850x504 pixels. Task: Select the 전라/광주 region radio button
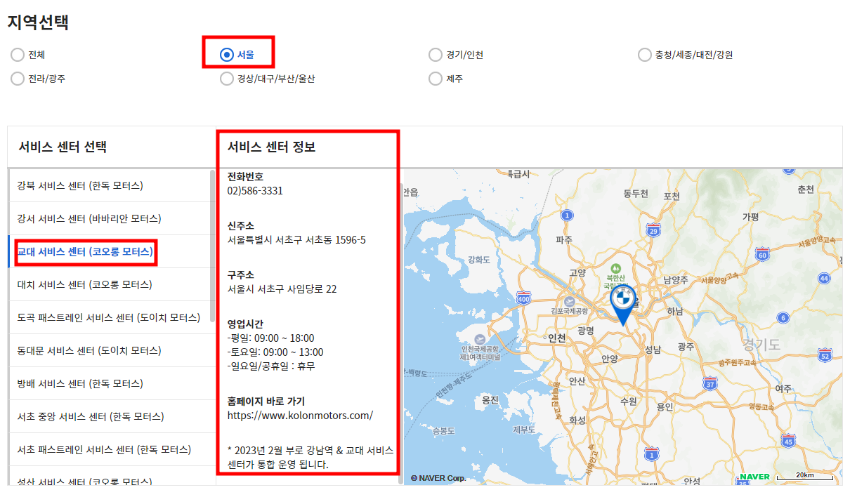click(x=16, y=79)
